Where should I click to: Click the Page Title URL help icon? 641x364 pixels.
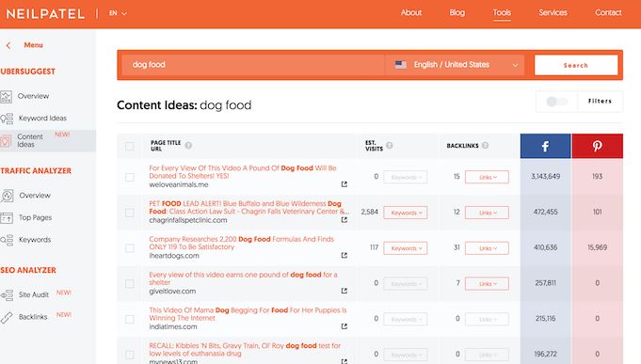click(188, 145)
